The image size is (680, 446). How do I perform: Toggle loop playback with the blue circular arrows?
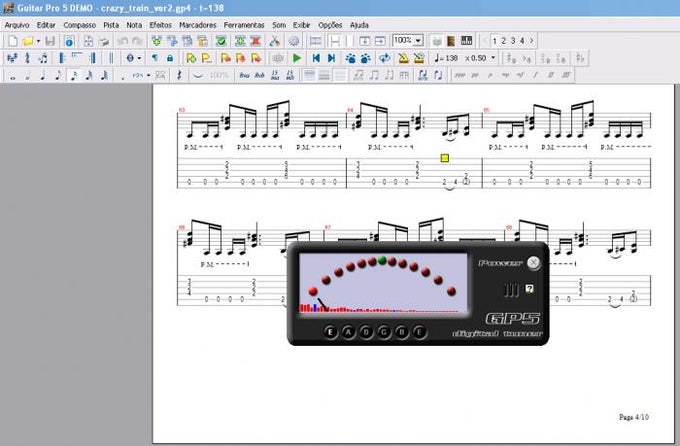[384, 58]
